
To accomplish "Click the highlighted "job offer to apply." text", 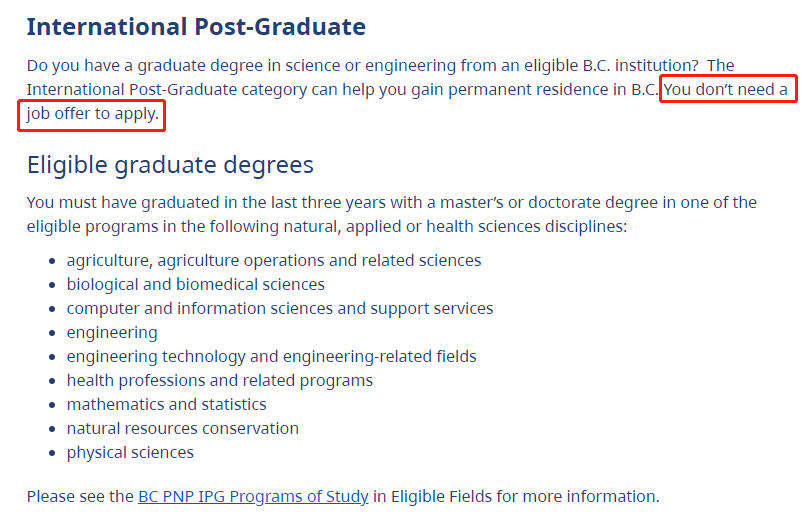I will click(x=93, y=114).
